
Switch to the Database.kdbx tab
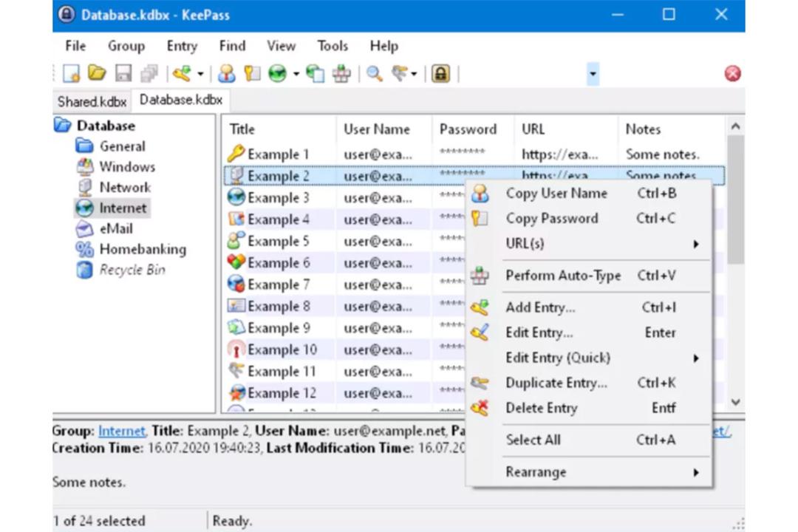pos(181,100)
